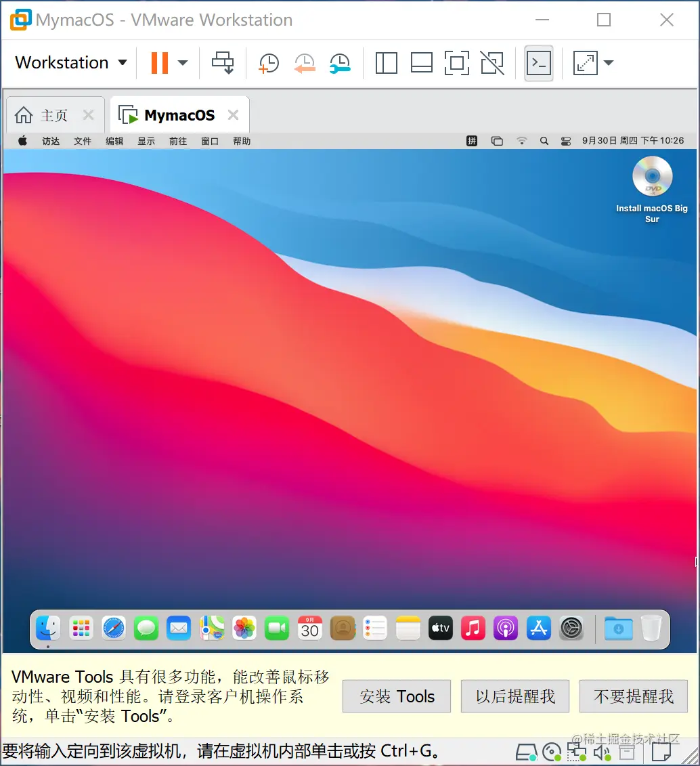The image size is (700, 766).
Task: Open Finder from the Dock
Action: click(x=48, y=629)
